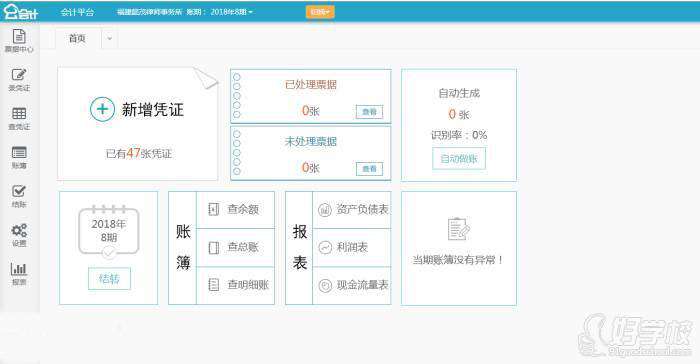Open 账簿 ledger in the sidebar
This screenshot has width=700, height=364.
pos(19,158)
